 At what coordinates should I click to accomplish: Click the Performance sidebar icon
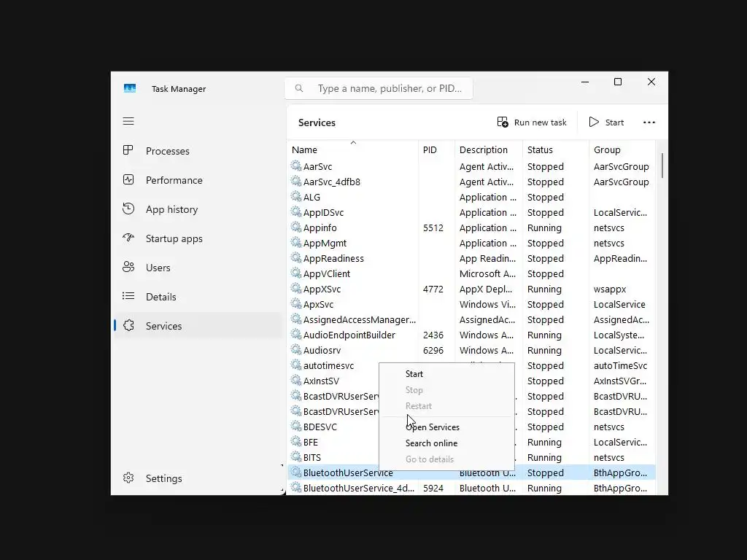coord(128,179)
